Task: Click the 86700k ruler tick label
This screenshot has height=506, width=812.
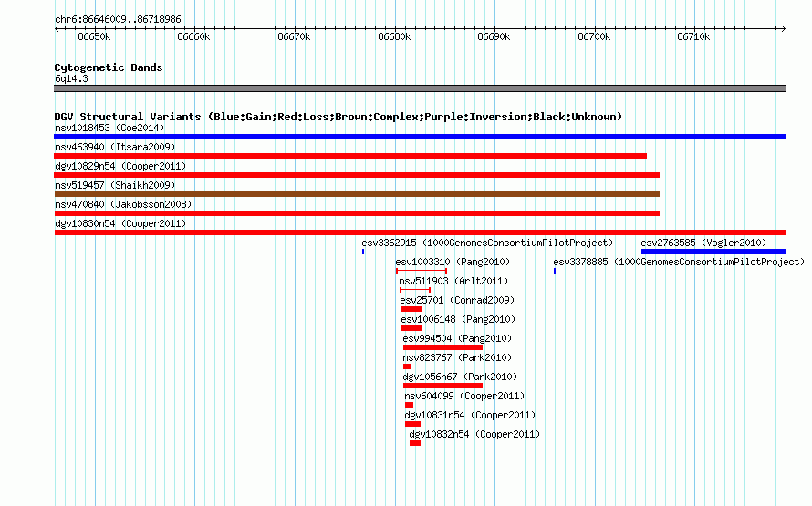Action: pyautogui.click(x=595, y=36)
